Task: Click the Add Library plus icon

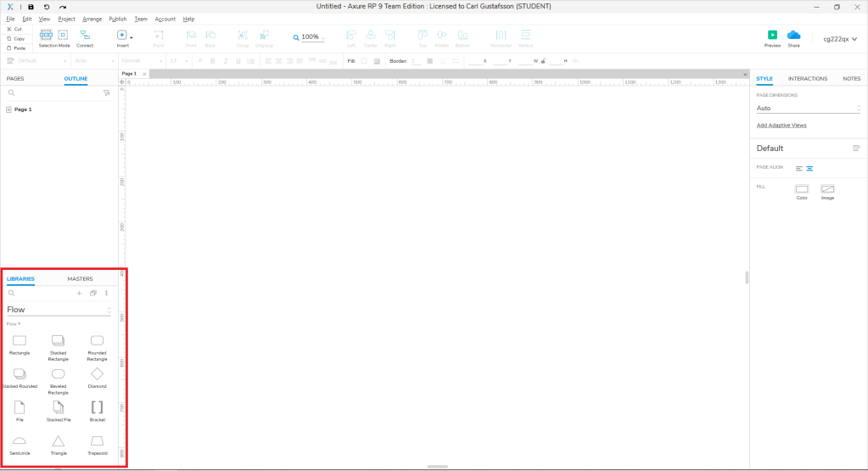Action: click(x=80, y=293)
